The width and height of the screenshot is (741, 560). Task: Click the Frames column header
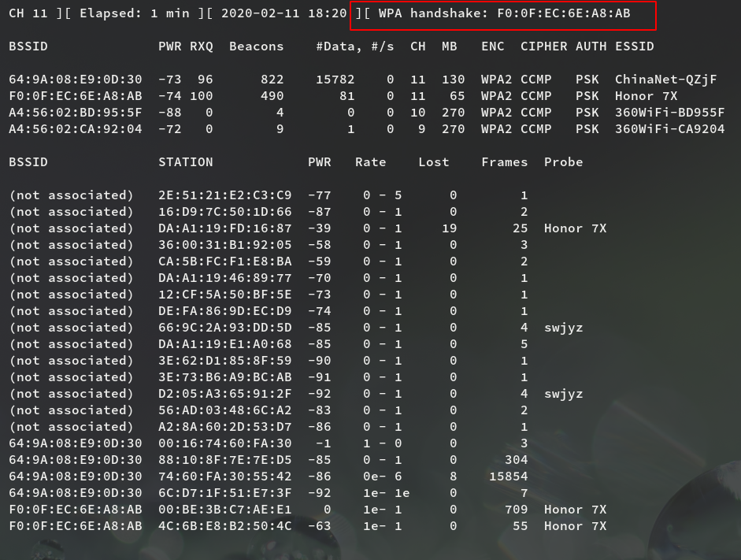(x=504, y=162)
